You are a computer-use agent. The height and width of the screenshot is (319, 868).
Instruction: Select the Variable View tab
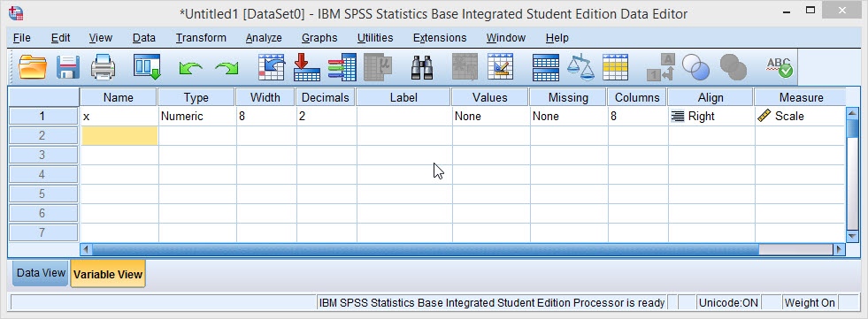tap(108, 274)
